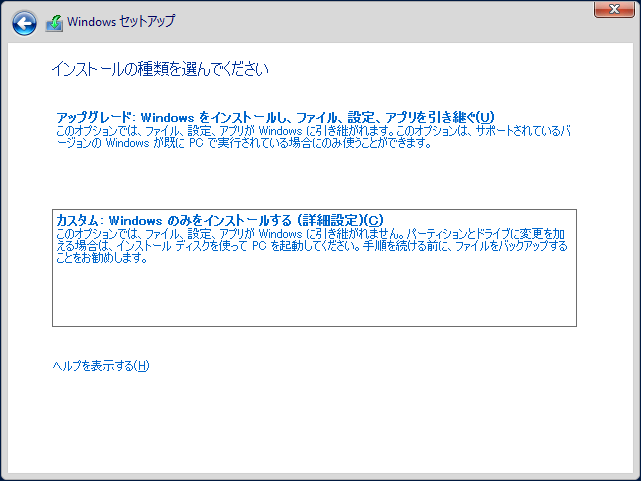Select カスタム: Windows のみをインストールする option
This screenshot has width=641, height=481.
(314, 268)
